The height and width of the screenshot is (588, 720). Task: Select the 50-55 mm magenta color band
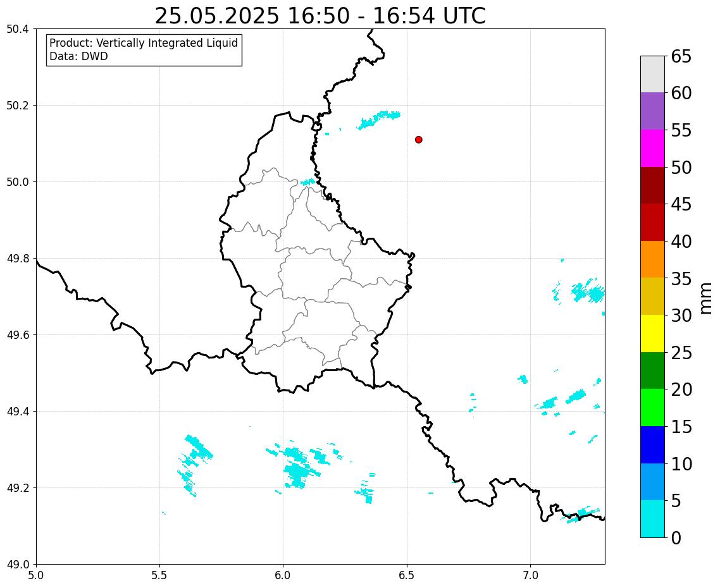click(652, 148)
